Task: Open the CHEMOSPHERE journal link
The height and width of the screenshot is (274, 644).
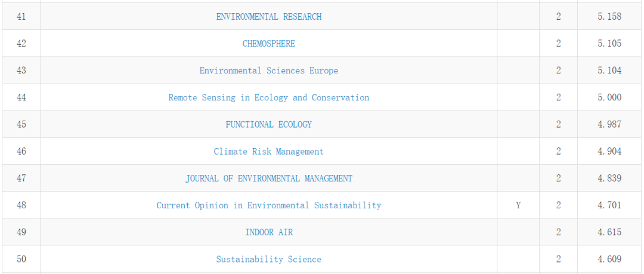Action: (268, 44)
